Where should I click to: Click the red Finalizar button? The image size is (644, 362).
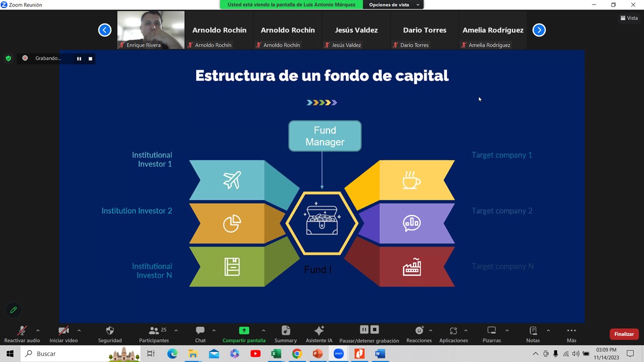coord(624,334)
